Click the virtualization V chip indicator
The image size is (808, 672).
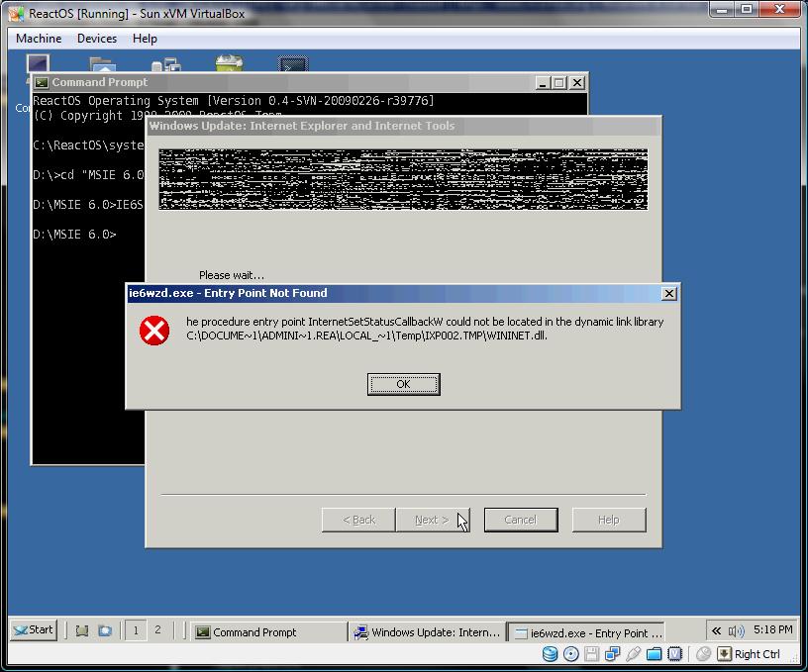674,654
